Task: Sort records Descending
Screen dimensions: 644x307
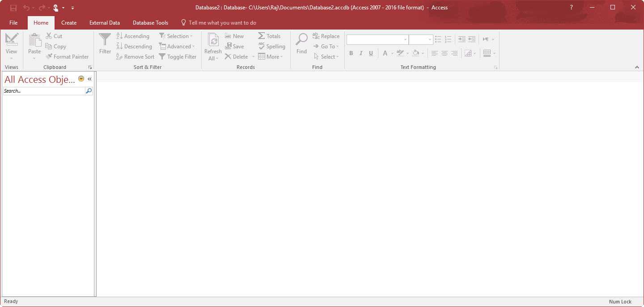Action: [134, 47]
